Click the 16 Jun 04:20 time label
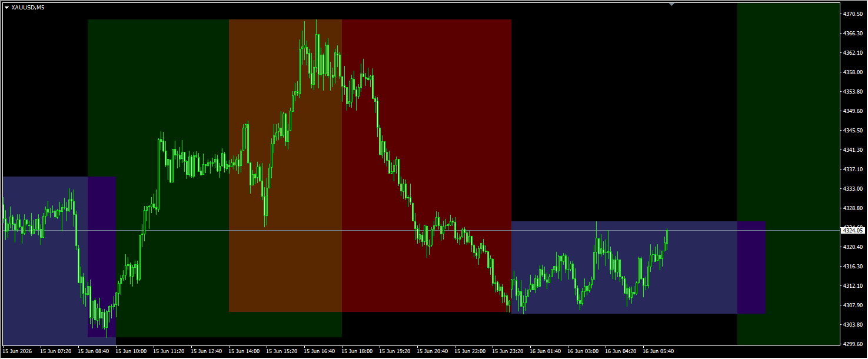868x359 pixels. click(x=620, y=351)
